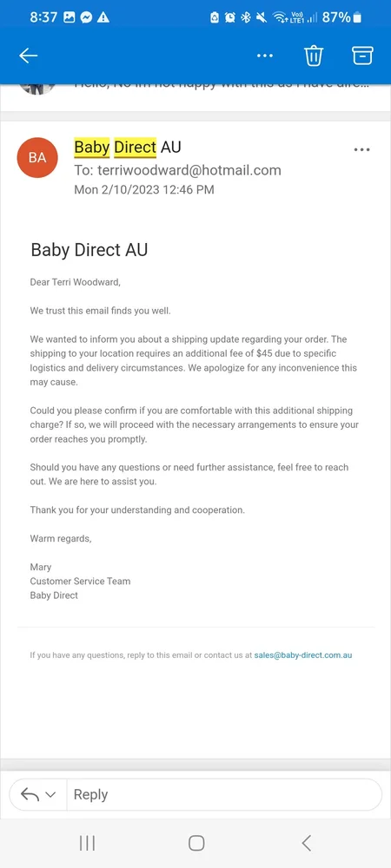Tap the Android recent apps button

pyautogui.click(x=87, y=843)
